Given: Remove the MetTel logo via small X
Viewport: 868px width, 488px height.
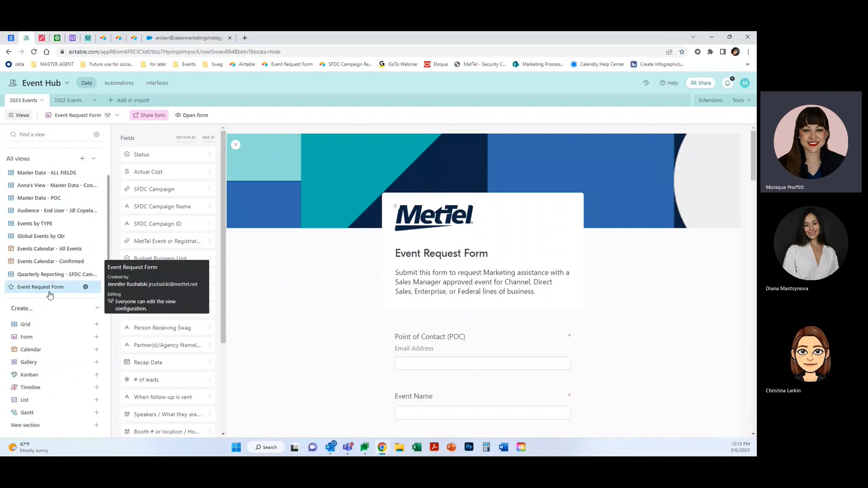Looking at the screenshot, I should tap(395, 206).
